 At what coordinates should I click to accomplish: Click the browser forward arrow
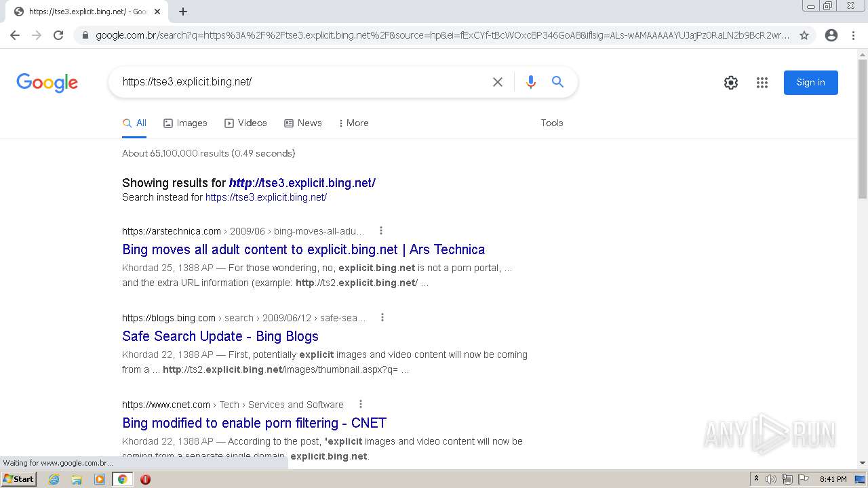point(37,35)
